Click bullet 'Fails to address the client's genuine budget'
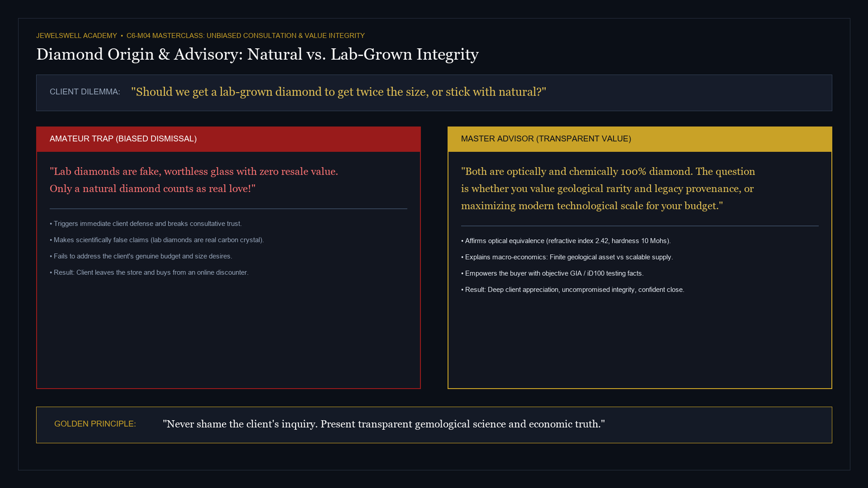The image size is (868, 488). (x=141, y=256)
